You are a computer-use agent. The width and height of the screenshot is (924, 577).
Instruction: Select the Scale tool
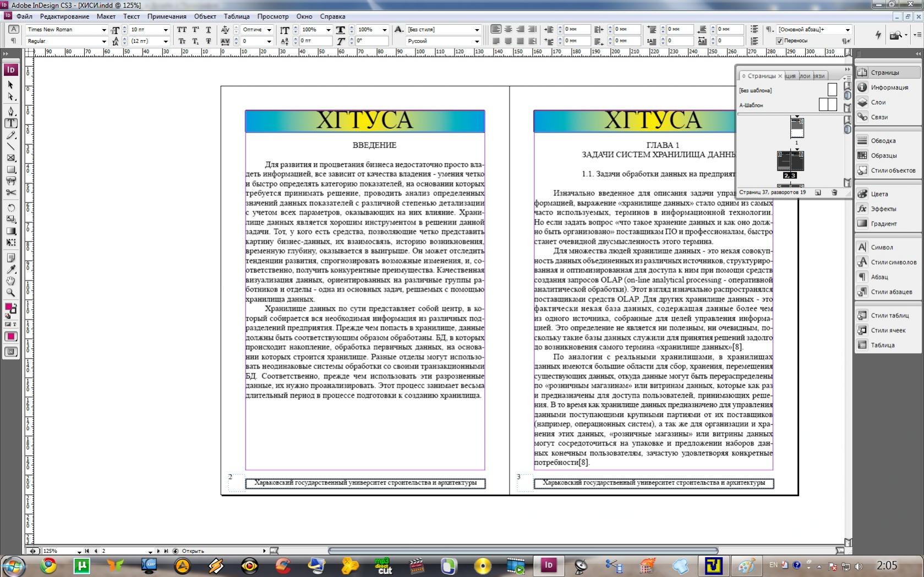click(x=10, y=219)
